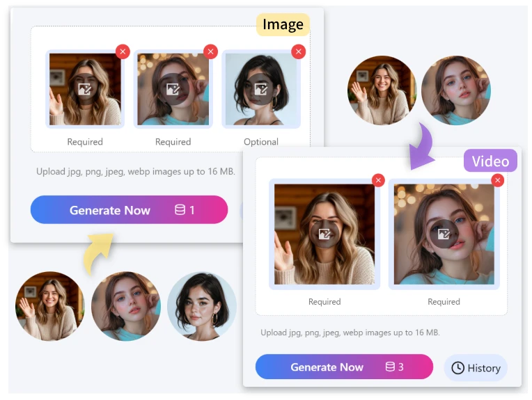This screenshot has width=532, height=400.
Task: Click upload format hint text in Video panel
Action: [x=350, y=333]
